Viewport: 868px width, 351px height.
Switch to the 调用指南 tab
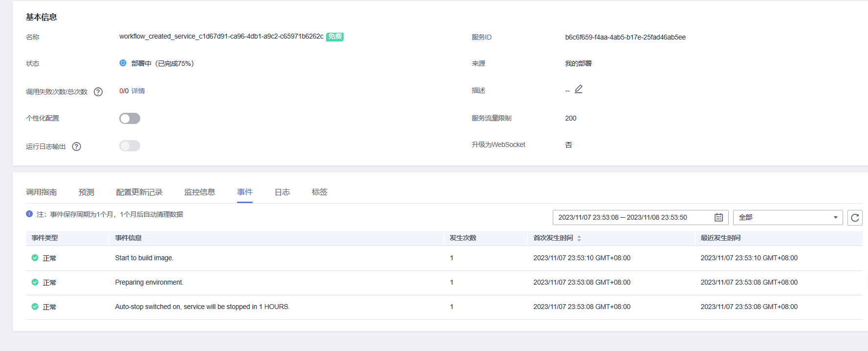[42, 192]
